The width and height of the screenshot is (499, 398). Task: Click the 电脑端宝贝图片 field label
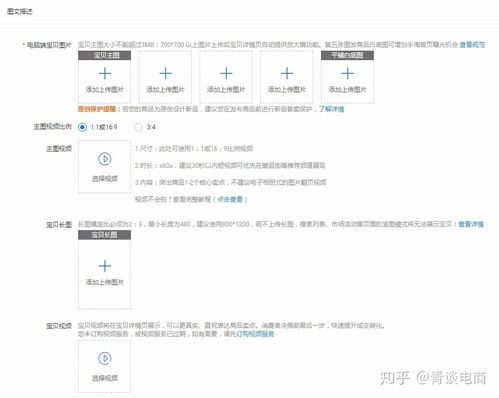(x=49, y=45)
